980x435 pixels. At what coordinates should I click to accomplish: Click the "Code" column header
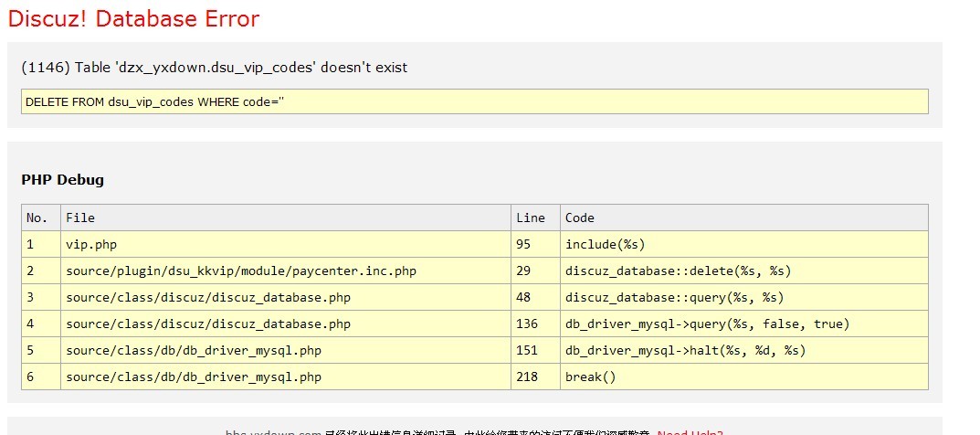[x=580, y=217]
